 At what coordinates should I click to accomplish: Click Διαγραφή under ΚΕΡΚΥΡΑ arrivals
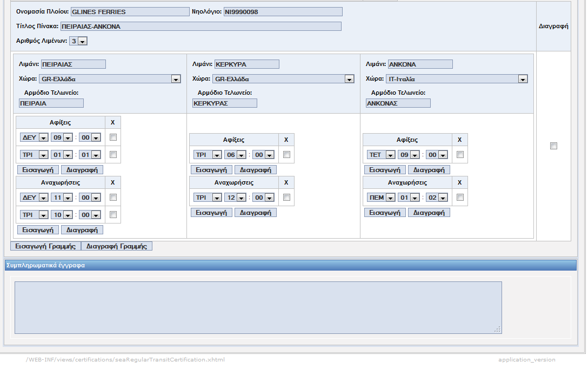[256, 170]
